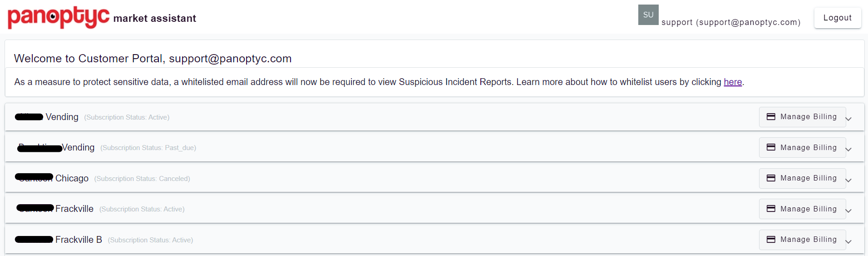
Task: Select the Chicago account title
Action: [x=52, y=178]
